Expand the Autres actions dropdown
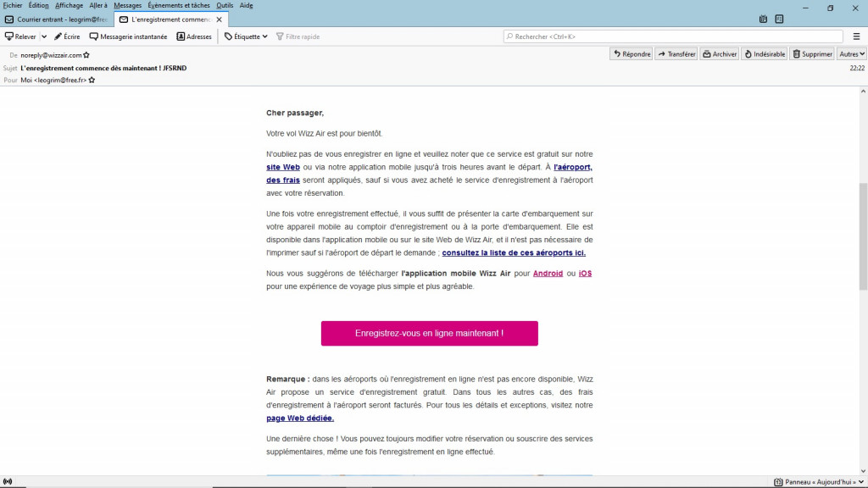The image size is (868, 488). (851, 53)
